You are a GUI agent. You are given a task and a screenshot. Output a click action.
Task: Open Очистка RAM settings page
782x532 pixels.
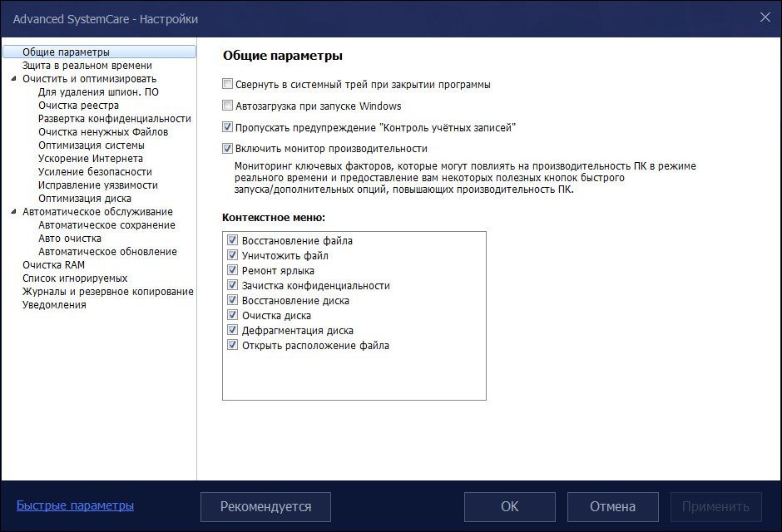(x=53, y=265)
